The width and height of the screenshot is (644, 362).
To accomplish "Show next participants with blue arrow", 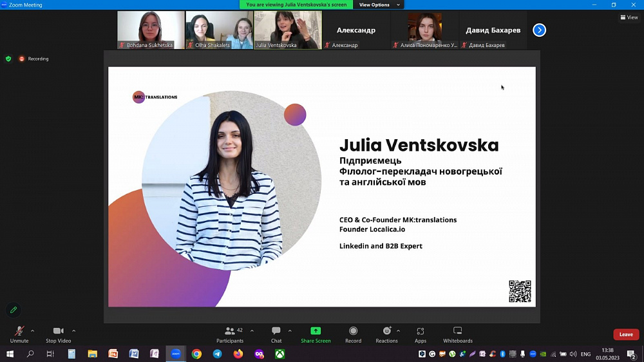I will point(539,30).
